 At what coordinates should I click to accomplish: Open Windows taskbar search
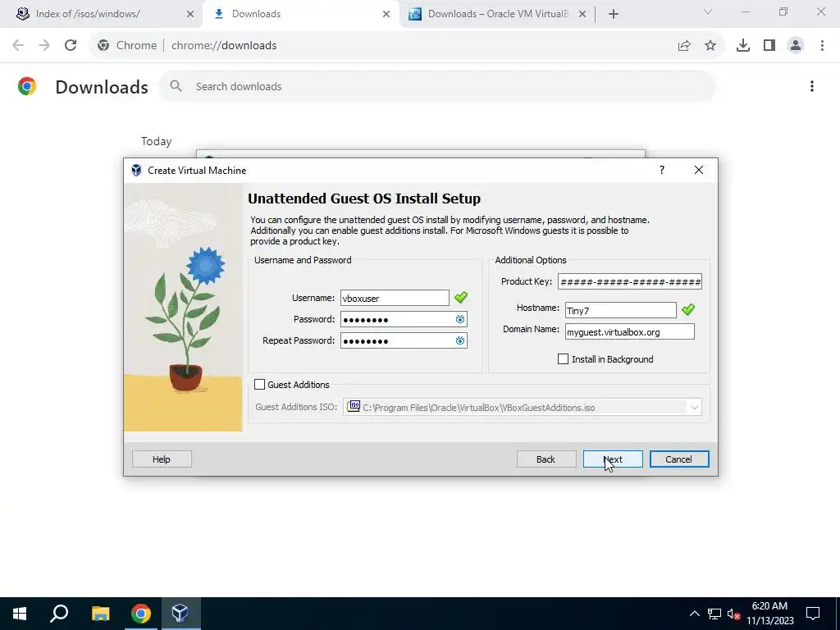tap(59, 614)
